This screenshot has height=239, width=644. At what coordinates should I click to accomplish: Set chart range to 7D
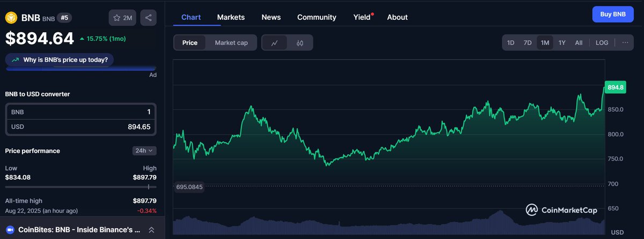click(x=528, y=42)
